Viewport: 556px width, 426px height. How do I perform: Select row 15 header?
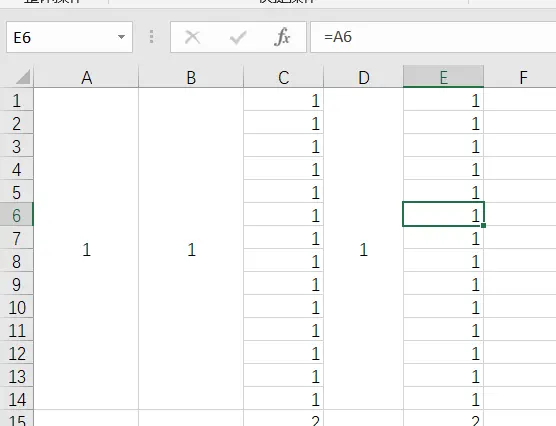coord(17,419)
